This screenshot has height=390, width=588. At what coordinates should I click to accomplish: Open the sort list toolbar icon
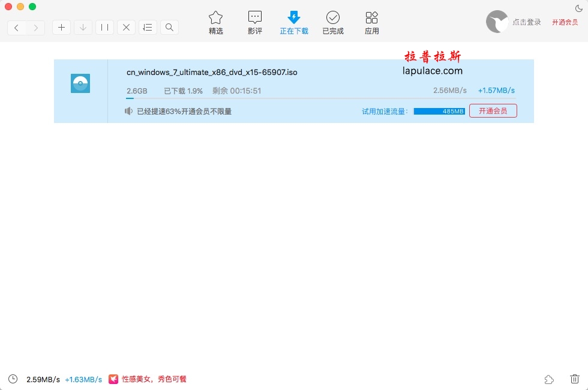pyautogui.click(x=148, y=28)
